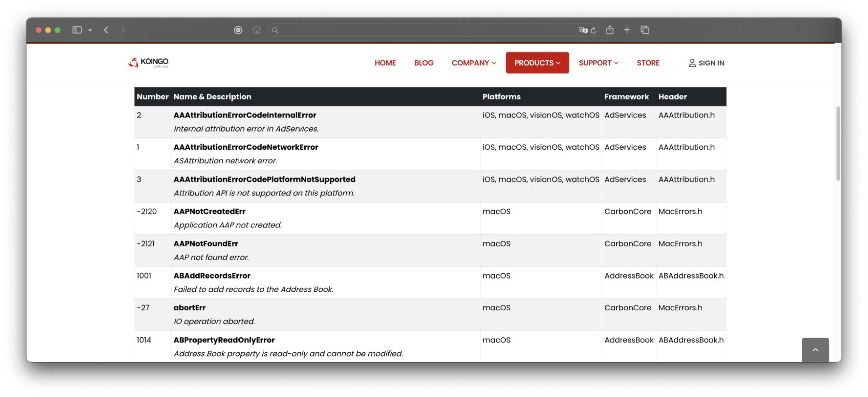This screenshot has width=868, height=397.
Task: Open a new tab with the plus icon
Action: (x=627, y=30)
